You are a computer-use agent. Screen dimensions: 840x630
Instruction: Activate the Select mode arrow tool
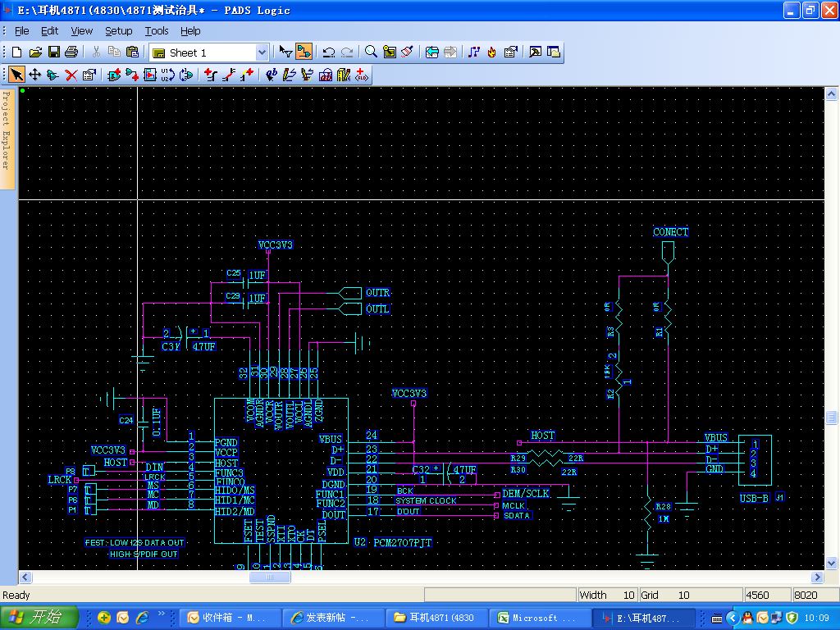click(x=17, y=75)
